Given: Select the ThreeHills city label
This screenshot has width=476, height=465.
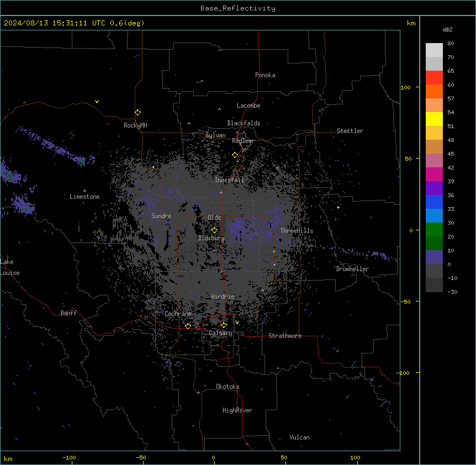Looking at the screenshot, I should pos(297,231).
